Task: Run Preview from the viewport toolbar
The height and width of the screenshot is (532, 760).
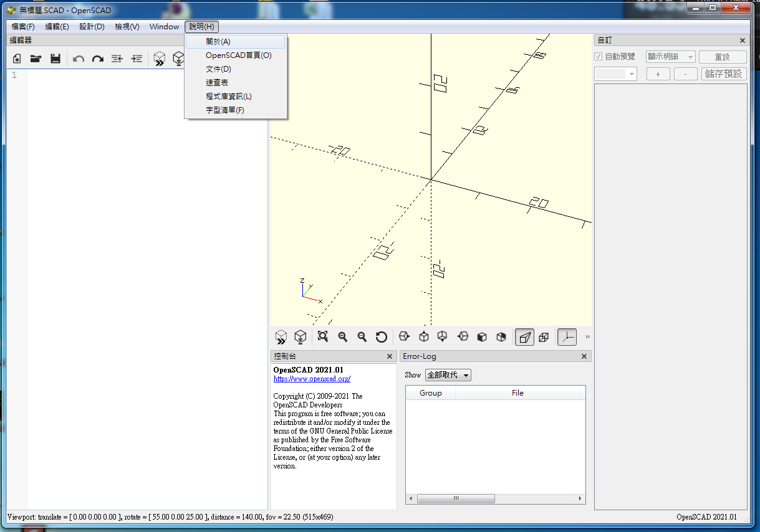Action: point(281,337)
